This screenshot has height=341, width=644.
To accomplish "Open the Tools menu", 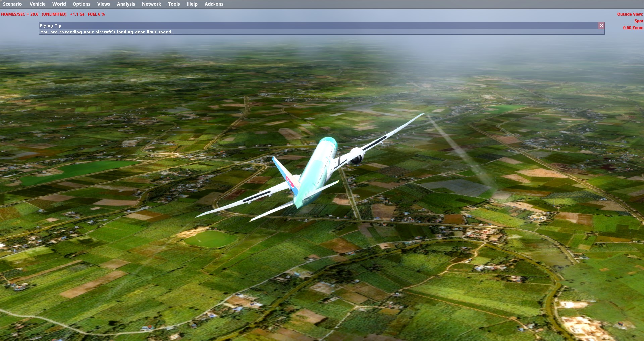I will [174, 4].
